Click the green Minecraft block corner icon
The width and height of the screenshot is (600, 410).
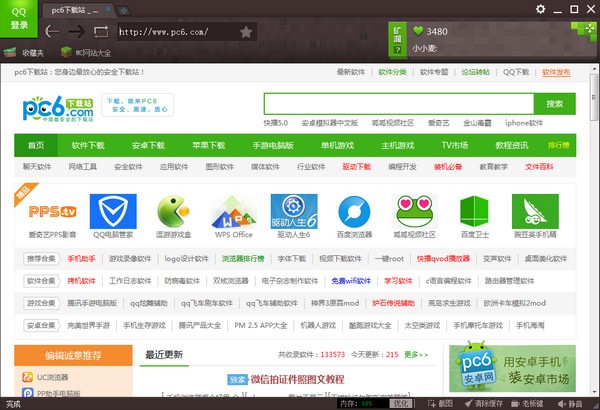pyautogui.click(x=585, y=30)
